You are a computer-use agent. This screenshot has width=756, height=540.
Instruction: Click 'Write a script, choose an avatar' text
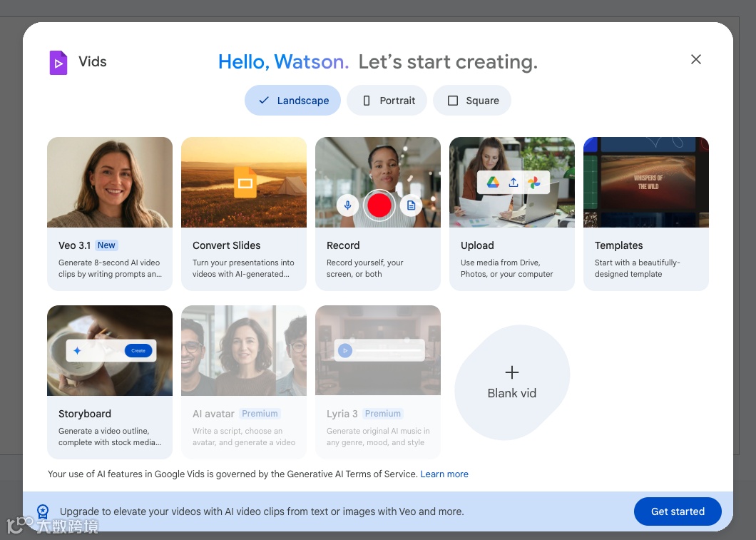pyautogui.click(x=243, y=437)
